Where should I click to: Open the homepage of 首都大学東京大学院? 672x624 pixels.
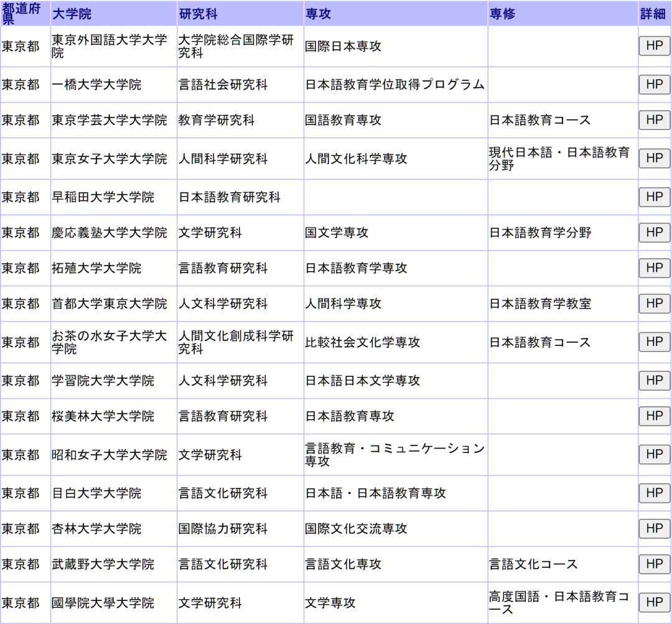[x=654, y=304]
